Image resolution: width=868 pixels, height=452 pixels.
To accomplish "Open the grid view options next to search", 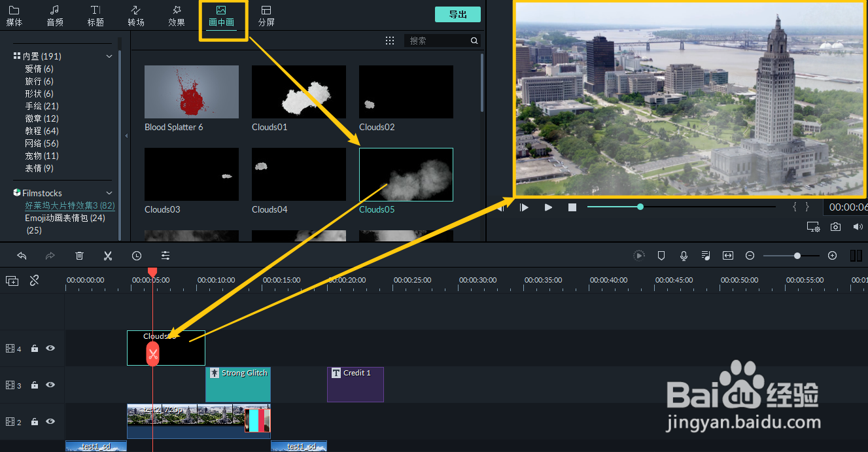I will point(390,40).
